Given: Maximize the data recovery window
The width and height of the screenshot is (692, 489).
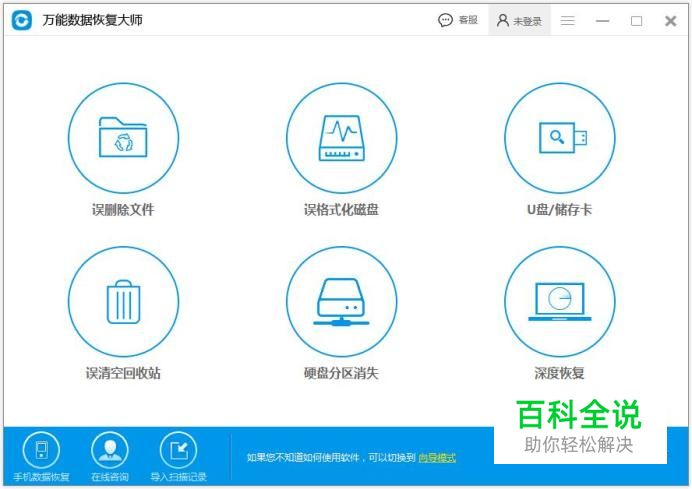Looking at the screenshot, I should (636, 21).
